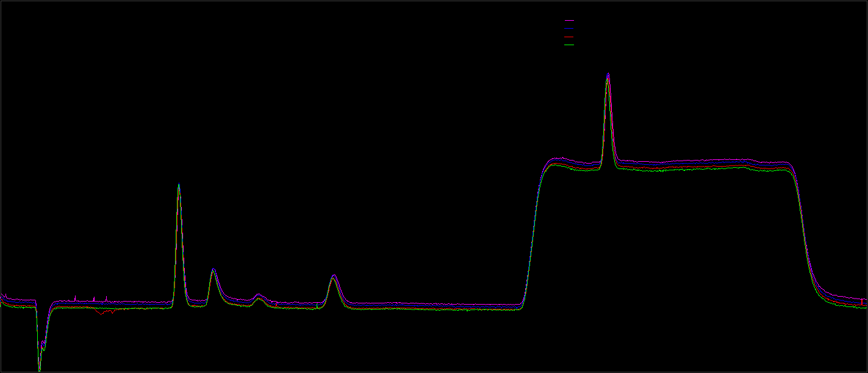Click the trace tail at the right edge
Screen dimensions: 868x373
(x=863, y=303)
